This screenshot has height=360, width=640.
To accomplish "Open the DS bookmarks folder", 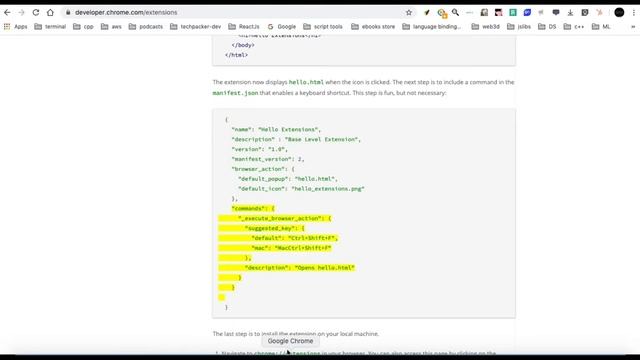I will (x=547, y=27).
